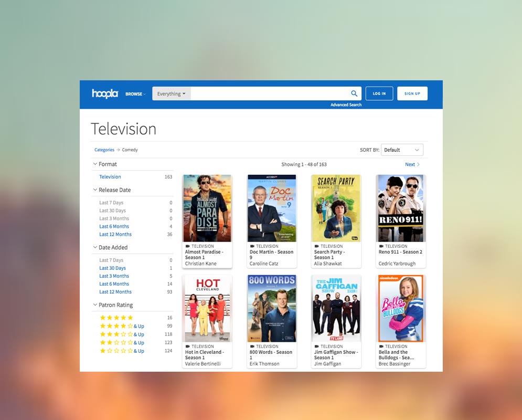Open the Jim Gaffigan Show poster
The image size is (522, 420).
[336, 308]
